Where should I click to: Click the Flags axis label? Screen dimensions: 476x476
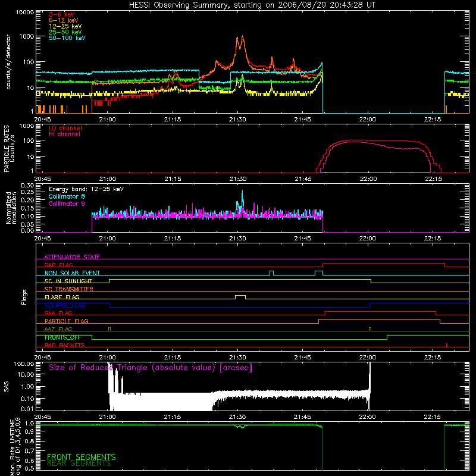coord(24,297)
